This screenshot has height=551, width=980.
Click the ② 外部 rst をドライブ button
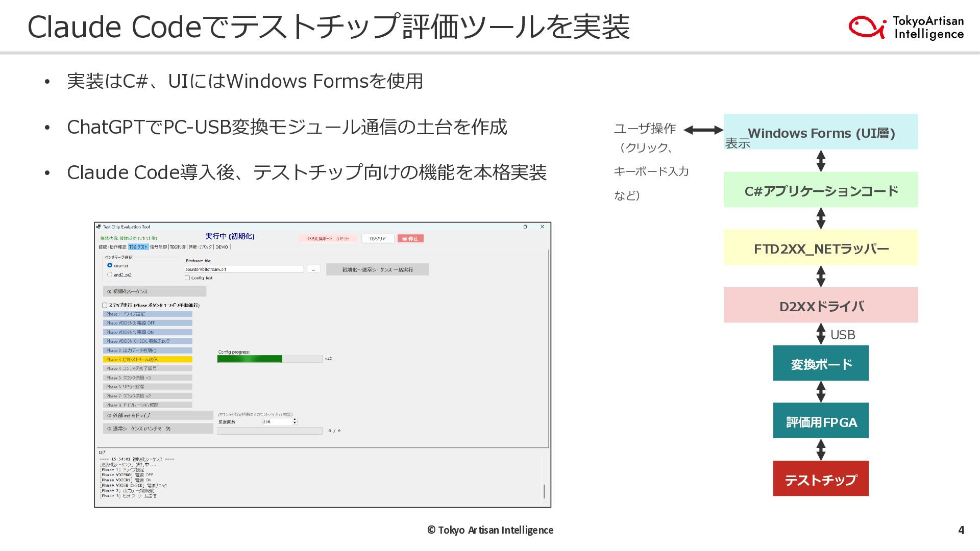[x=158, y=415]
